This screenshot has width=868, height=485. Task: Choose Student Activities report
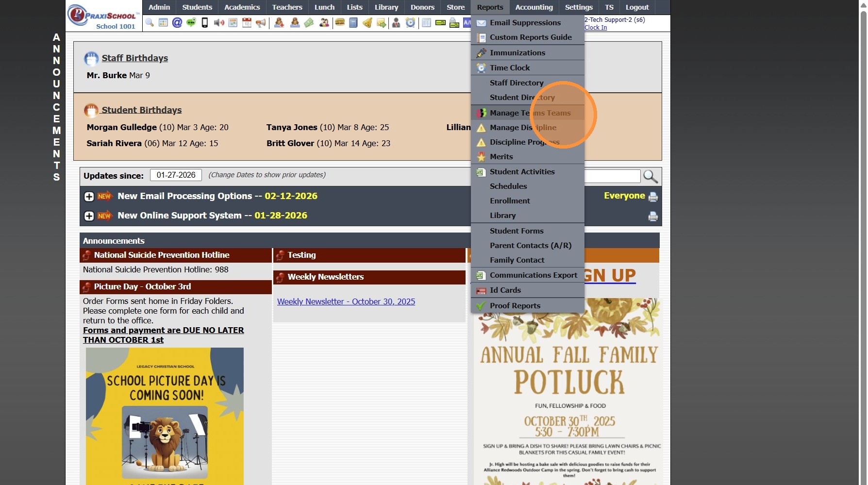point(528,172)
